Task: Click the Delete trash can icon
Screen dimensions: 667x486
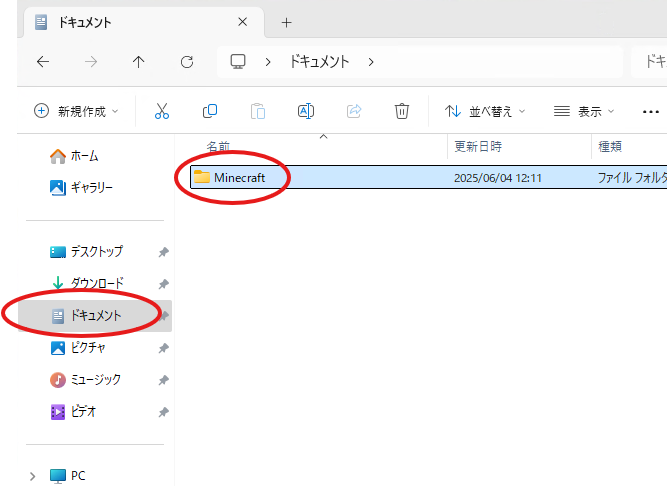Action: 402,111
